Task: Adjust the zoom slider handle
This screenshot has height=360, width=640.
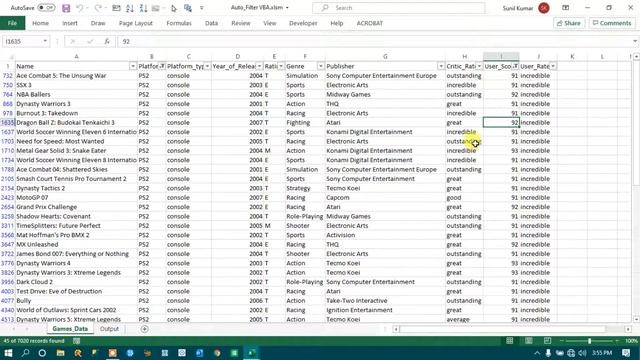Action: (589, 340)
